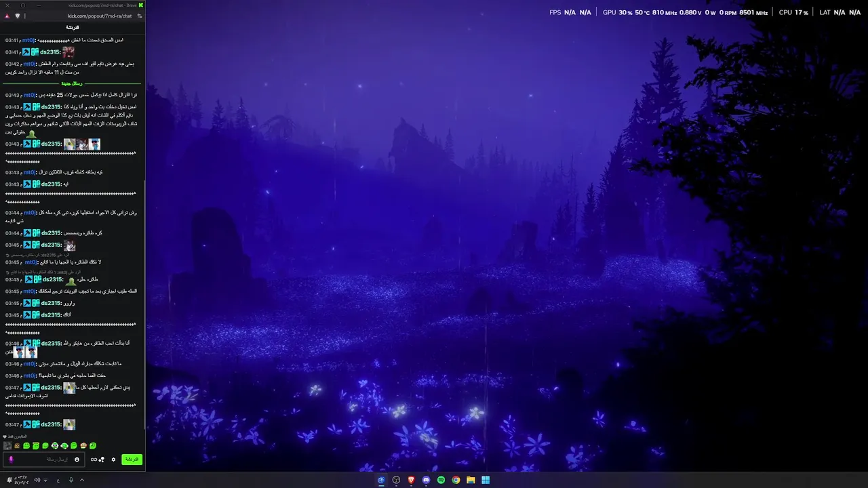Click the "LAT" overlay label

click(x=825, y=12)
